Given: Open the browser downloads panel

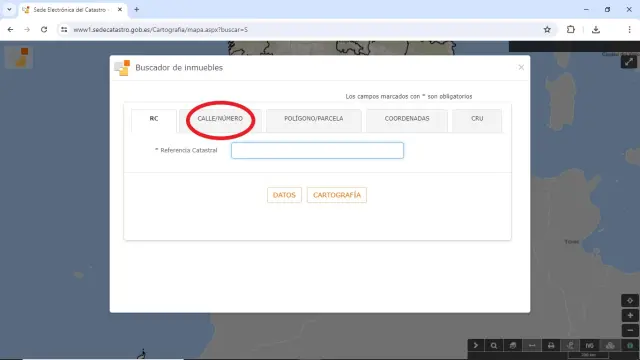Looking at the screenshot, I should coord(596,29).
